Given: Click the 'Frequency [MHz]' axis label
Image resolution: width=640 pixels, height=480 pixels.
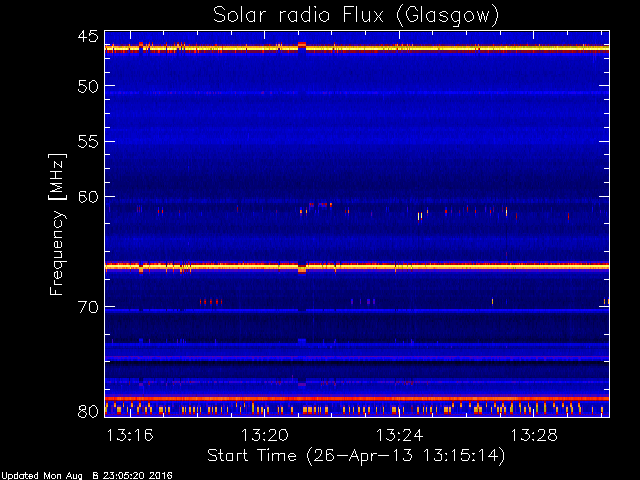Looking at the screenshot, I should [x=57, y=224].
